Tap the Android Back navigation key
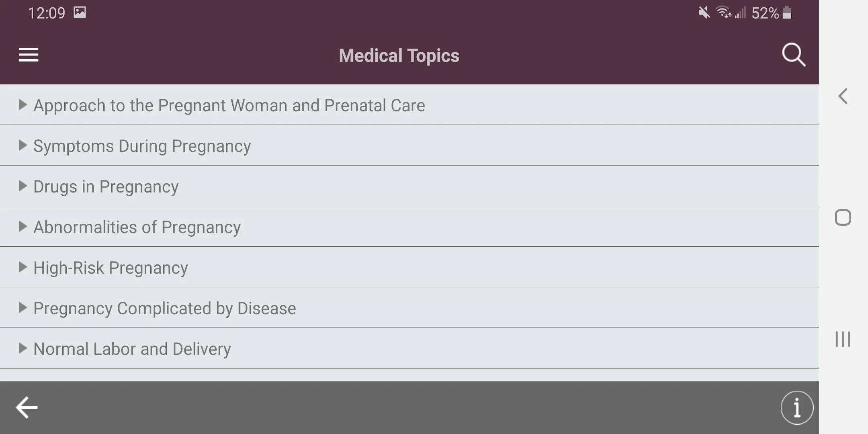Screen dimensions: 868x434 pos(843,96)
